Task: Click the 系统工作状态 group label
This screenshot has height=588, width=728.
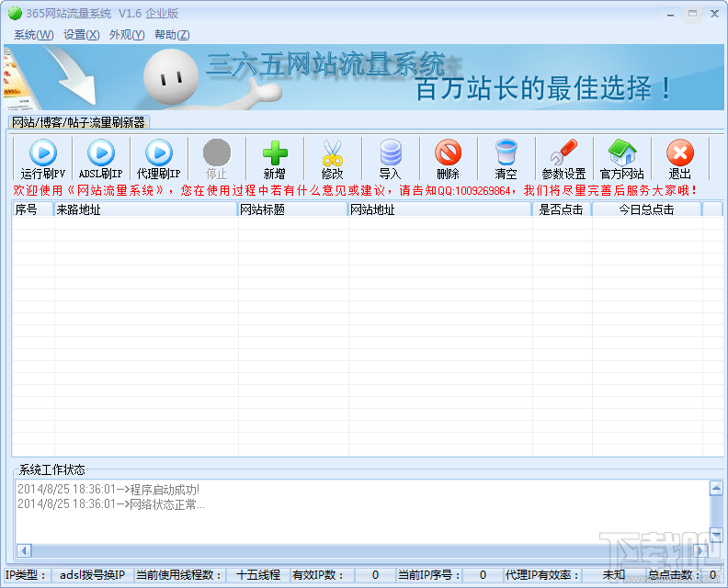Action: (52, 469)
